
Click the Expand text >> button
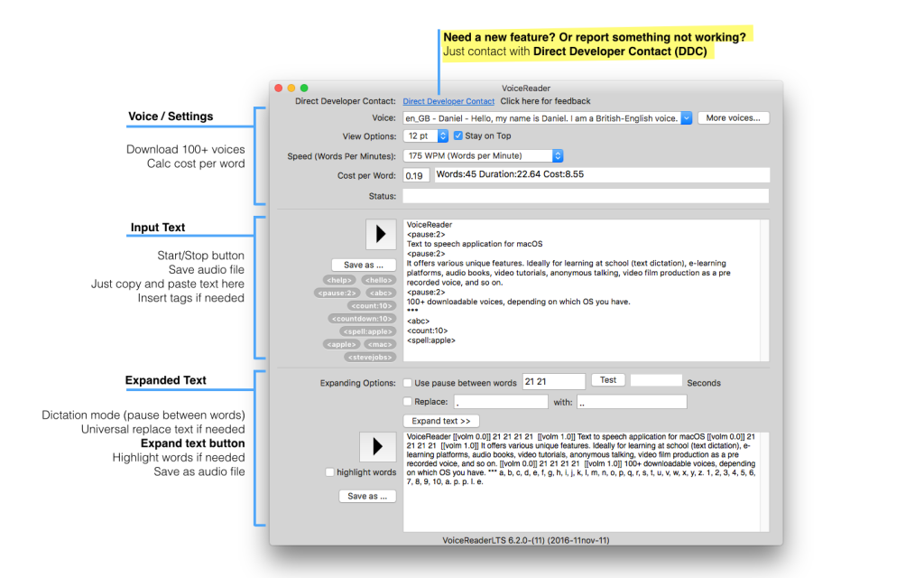click(x=441, y=421)
